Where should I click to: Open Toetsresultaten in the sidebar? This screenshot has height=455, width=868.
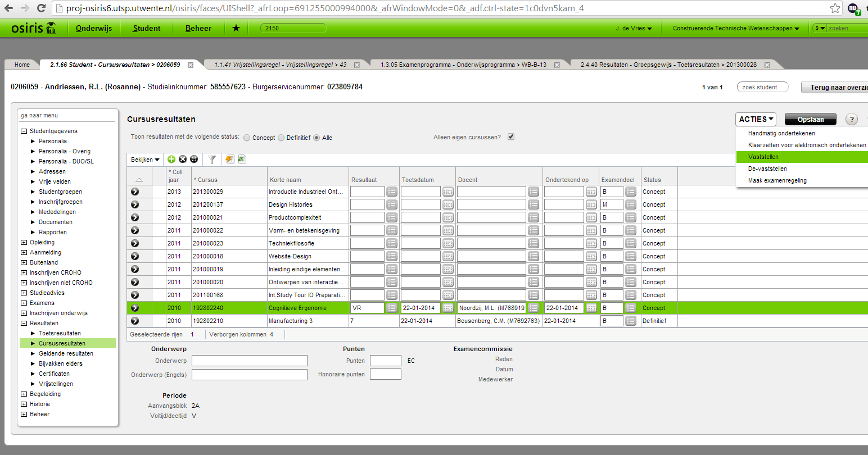[60, 333]
